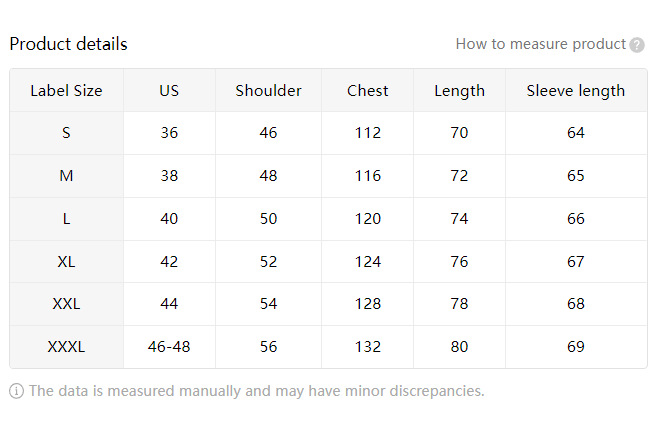This screenshot has height=426, width=661.
Task: Open the How to measure product link
Action: click(x=540, y=44)
